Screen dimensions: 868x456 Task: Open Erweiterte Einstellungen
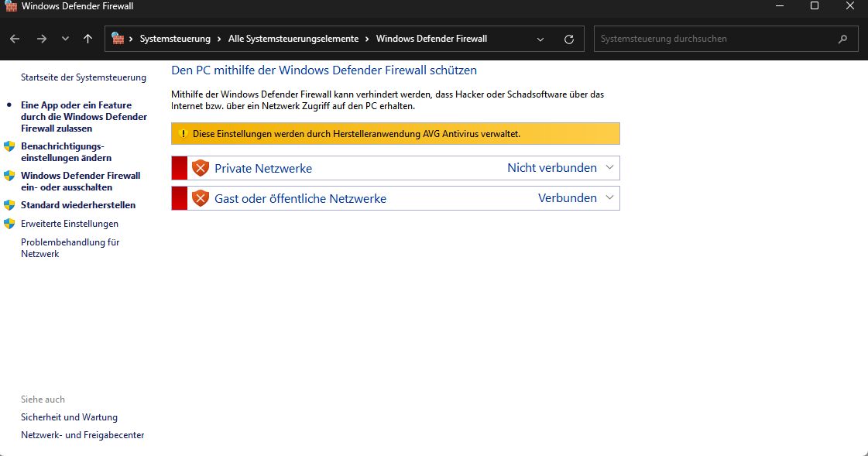click(x=70, y=224)
